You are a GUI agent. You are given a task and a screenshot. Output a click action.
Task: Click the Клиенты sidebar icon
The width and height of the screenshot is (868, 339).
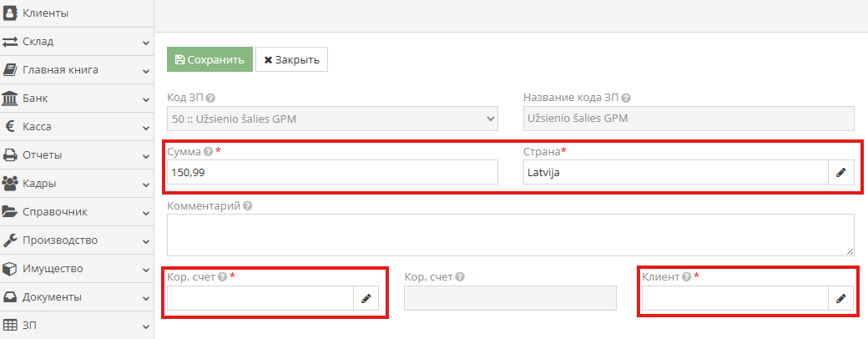pyautogui.click(x=10, y=13)
